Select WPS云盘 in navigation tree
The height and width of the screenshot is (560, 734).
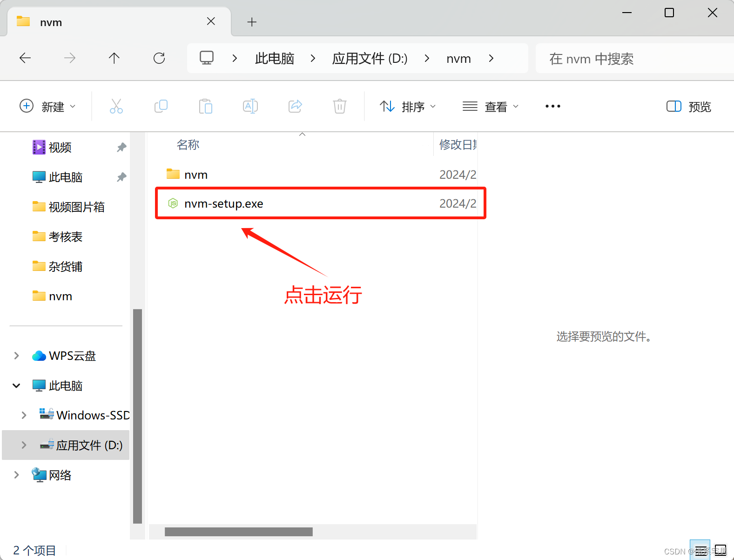point(72,356)
